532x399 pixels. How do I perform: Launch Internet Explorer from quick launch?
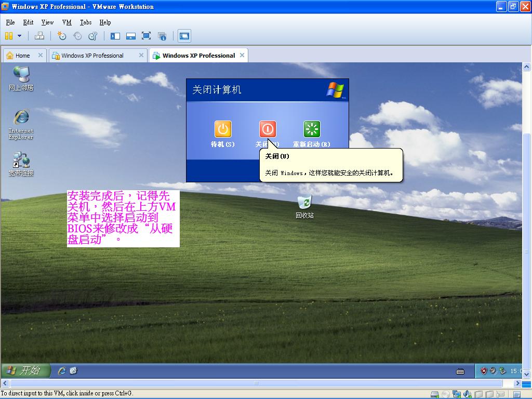(62, 371)
